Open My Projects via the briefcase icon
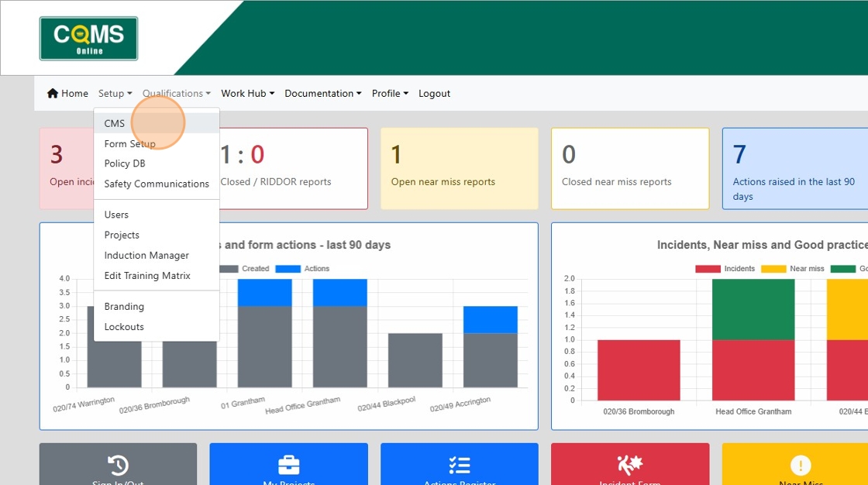 [x=288, y=465]
